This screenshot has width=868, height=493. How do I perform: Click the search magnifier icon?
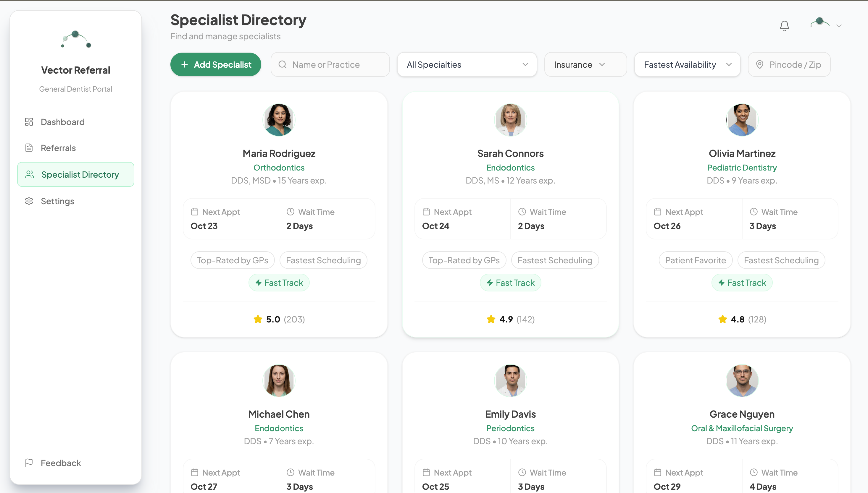point(283,64)
